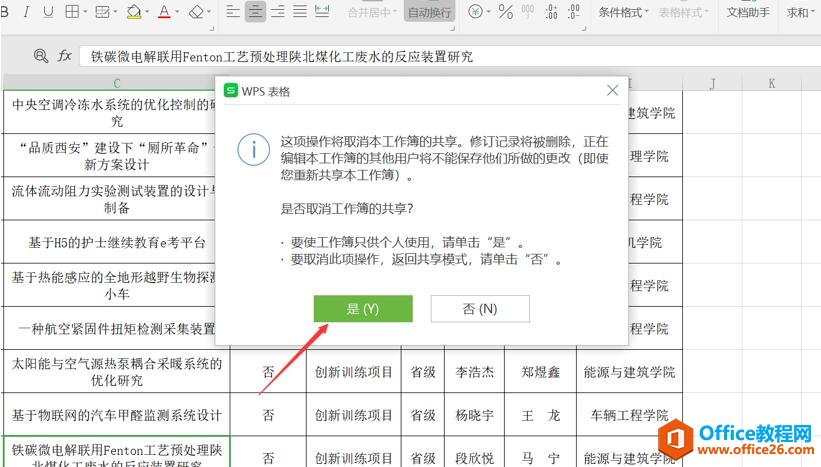Toggle 自动换行 wrap text
This screenshot has width=821, height=467.
(428, 12)
